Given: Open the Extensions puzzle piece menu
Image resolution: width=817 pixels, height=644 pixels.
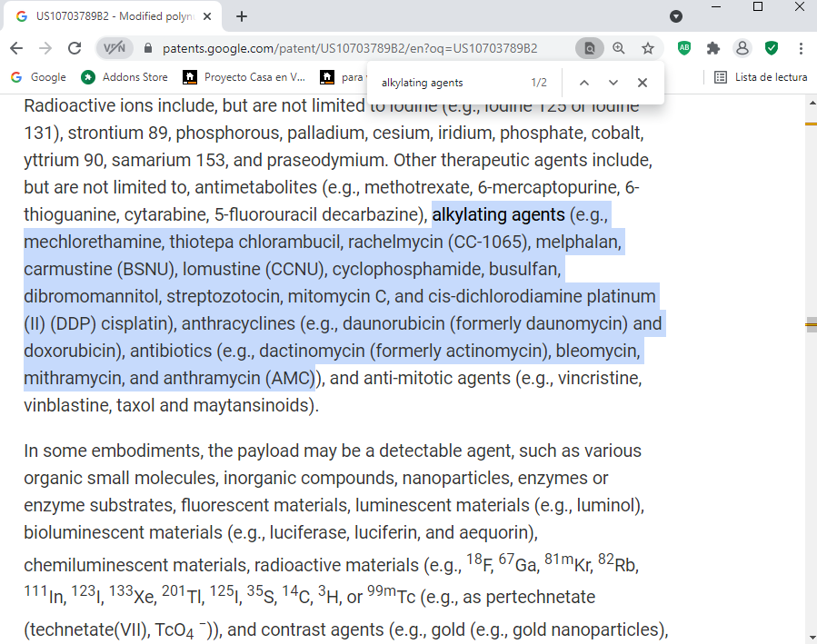Looking at the screenshot, I should tap(713, 48).
